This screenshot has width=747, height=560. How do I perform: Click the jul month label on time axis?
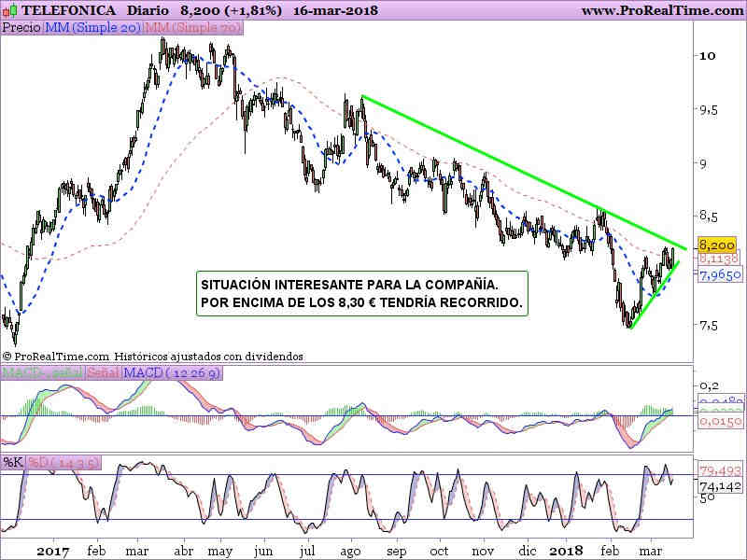tap(307, 552)
